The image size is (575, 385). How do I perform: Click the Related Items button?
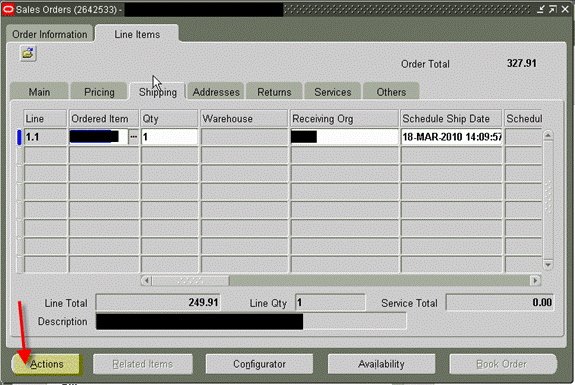coord(143,364)
